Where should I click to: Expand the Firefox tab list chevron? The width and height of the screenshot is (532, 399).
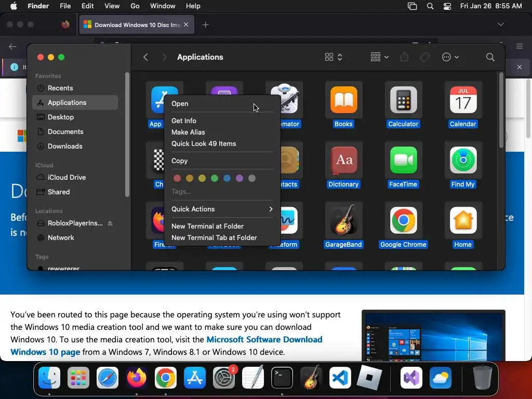(x=500, y=24)
